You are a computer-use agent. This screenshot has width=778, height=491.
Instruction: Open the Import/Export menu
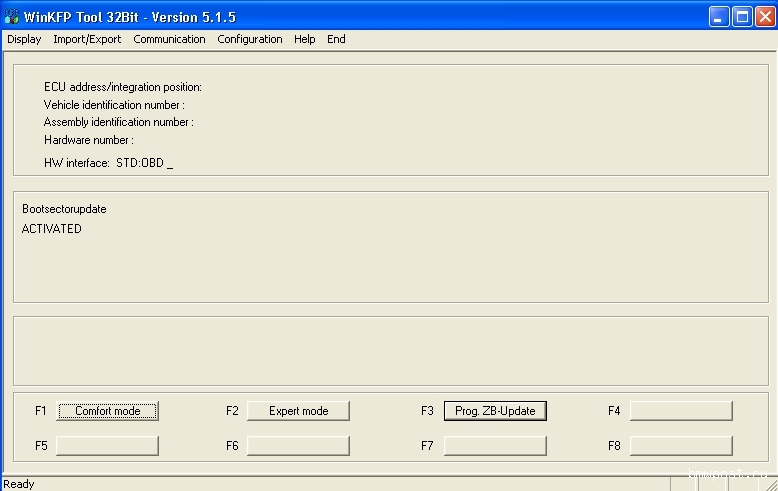(87, 39)
